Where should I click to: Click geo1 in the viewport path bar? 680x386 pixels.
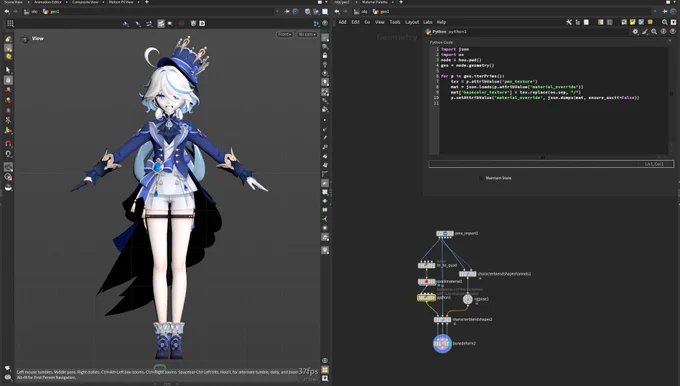[x=51, y=12]
